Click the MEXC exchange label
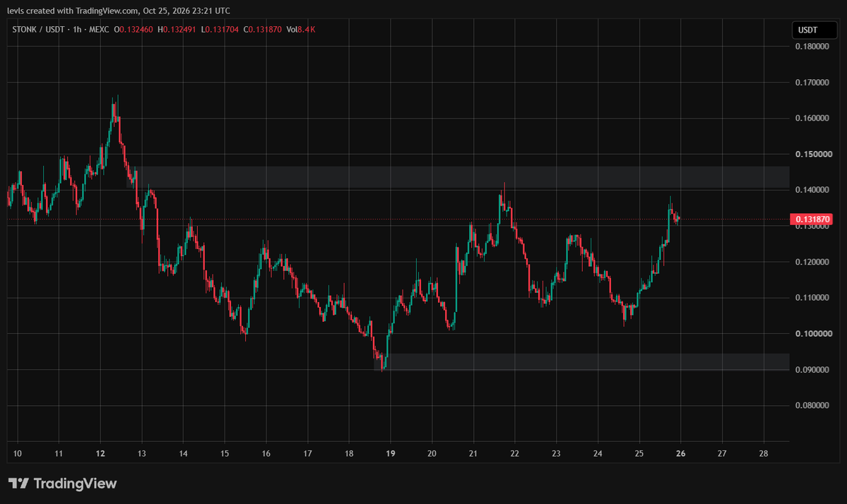Image resolution: width=847 pixels, height=504 pixels. point(99,30)
